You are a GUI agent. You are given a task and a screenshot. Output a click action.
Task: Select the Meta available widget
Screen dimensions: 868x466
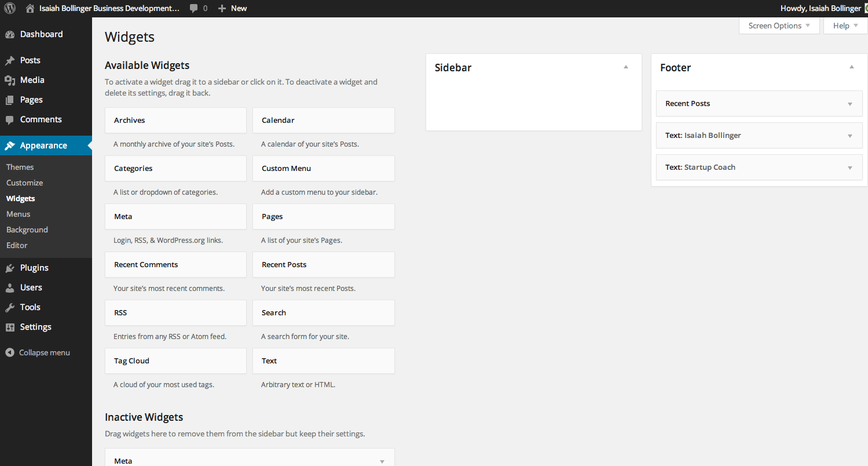click(175, 216)
